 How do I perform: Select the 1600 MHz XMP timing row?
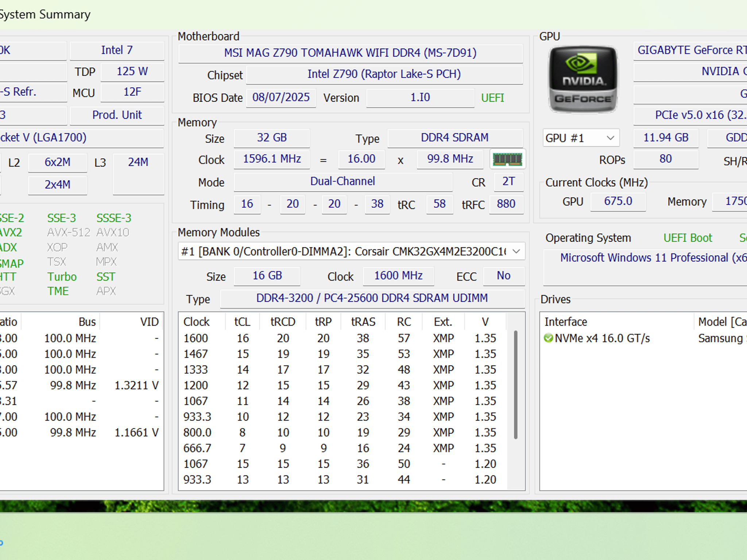pos(343,338)
